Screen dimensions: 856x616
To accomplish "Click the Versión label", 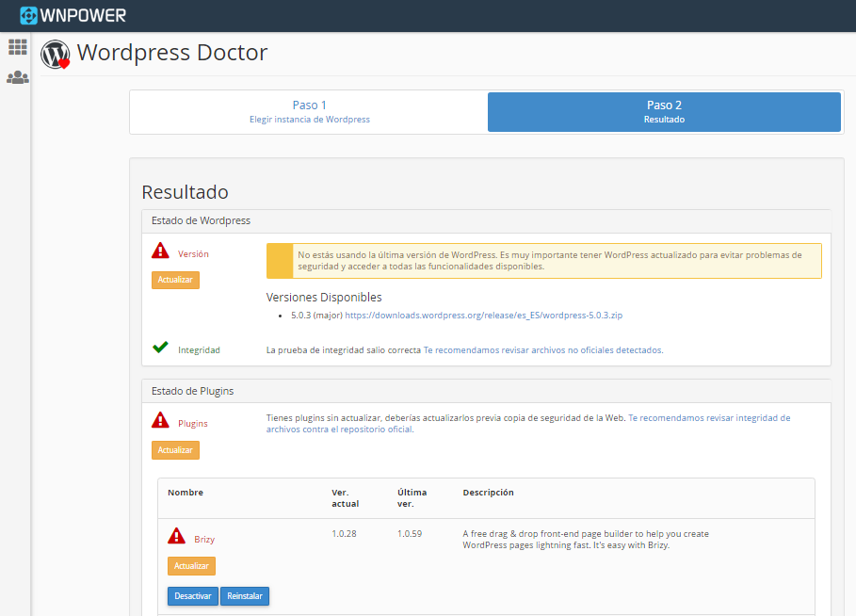I will 193,254.
